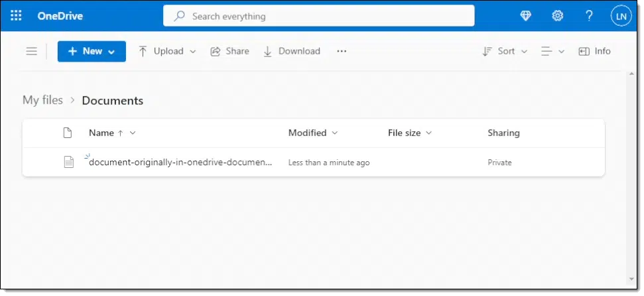This screenshot has width=644, height=296.
Task: Show the Info details pane
Action: [x=594, y=51]
